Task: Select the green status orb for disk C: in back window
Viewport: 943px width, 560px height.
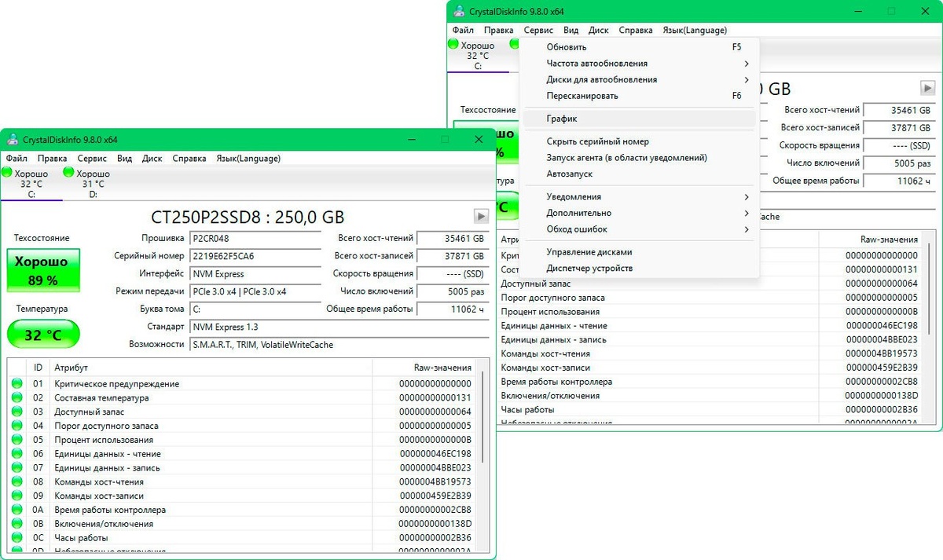Action: click(x=453, y=45)
